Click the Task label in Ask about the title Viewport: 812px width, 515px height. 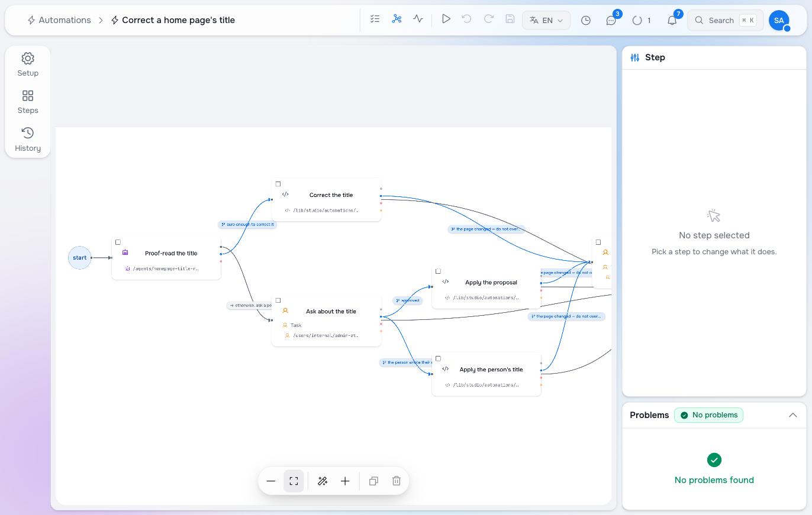296,325
